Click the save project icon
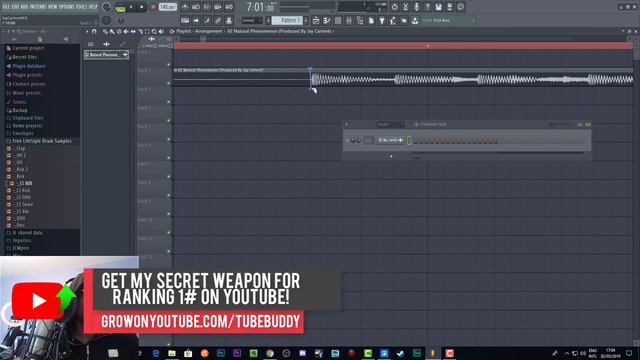Image resolution: width=640 pixels, height=360 pixels. 438,7
